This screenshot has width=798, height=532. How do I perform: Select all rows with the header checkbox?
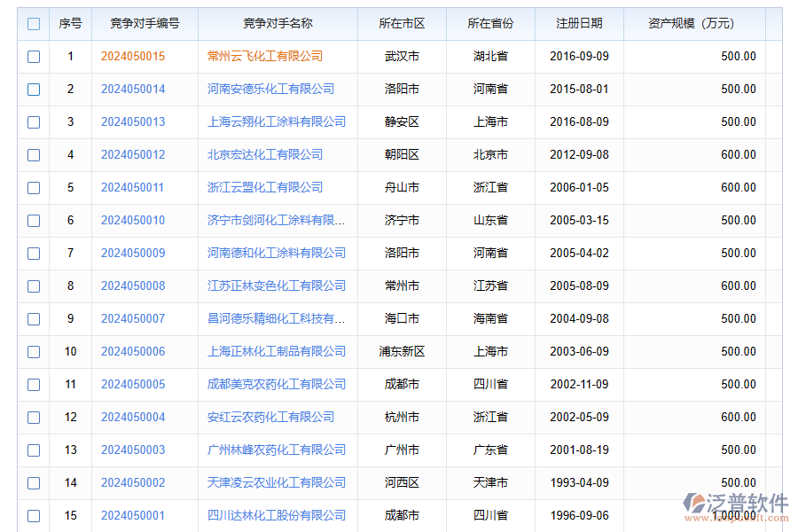tap(33, 23)
